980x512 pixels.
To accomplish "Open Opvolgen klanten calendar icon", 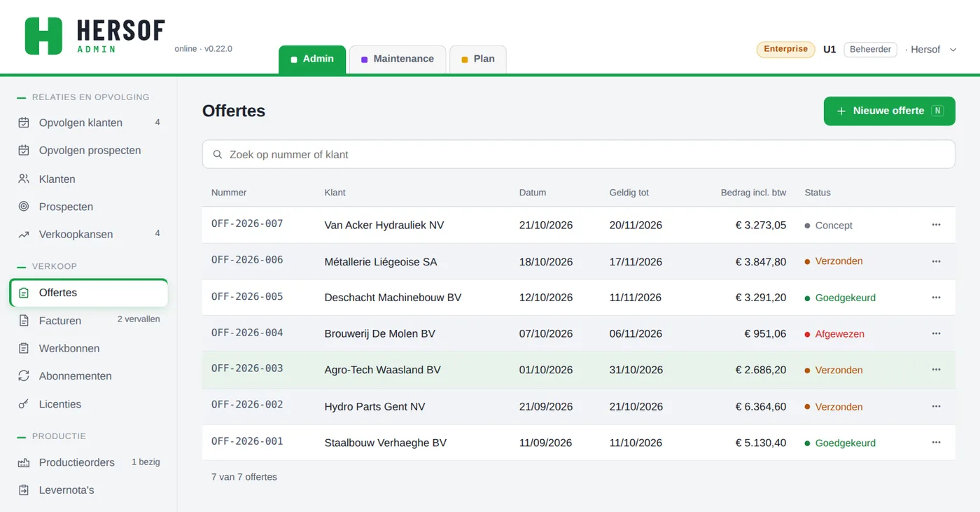I will click(x=24, y=123).
